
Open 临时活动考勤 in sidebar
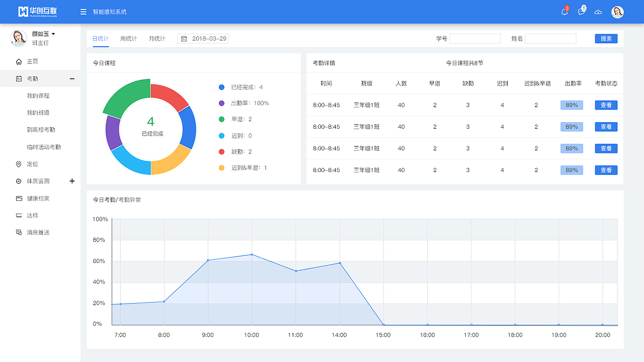pyautogui.click(x=44, y=147)
